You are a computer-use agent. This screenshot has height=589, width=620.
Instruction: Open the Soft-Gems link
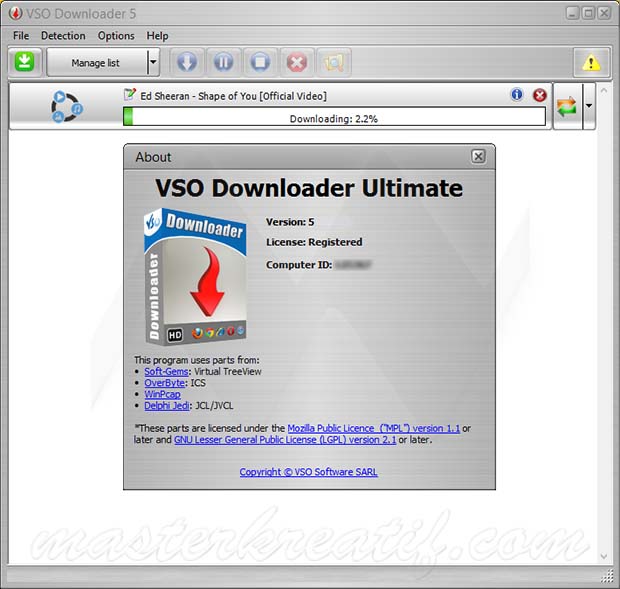tap(166, 372)
